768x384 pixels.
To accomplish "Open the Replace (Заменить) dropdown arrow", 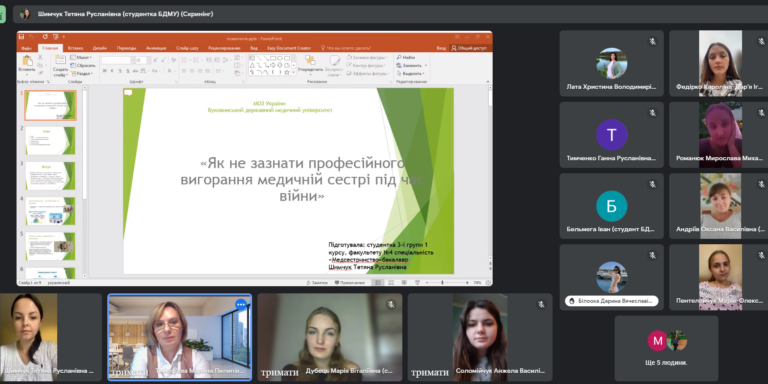I will click(x=426, y=65).
